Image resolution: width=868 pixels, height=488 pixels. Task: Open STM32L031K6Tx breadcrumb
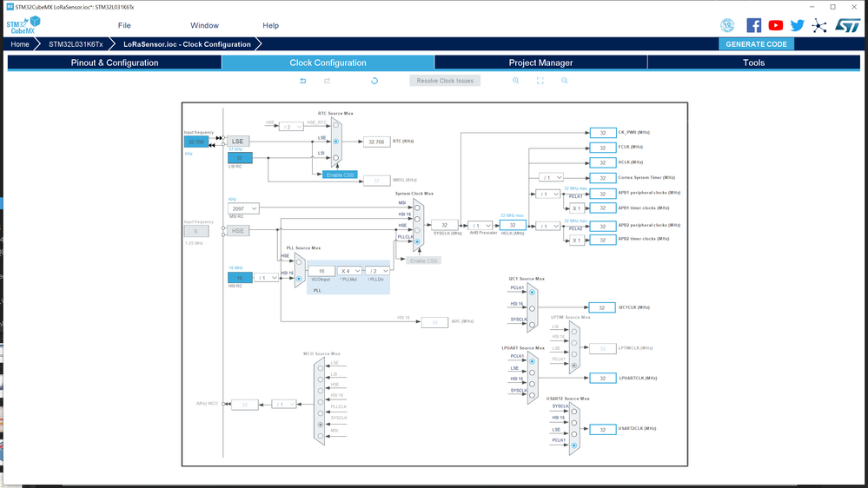(x=76, y=44)
